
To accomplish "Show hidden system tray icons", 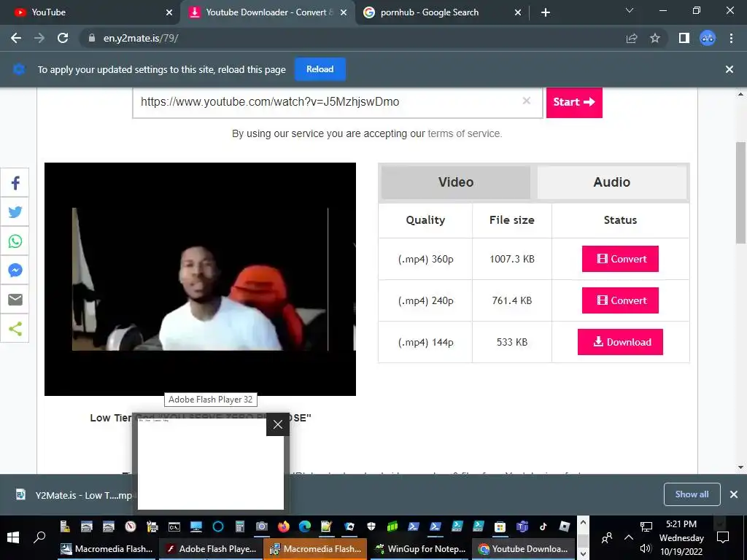I will 628,537.
